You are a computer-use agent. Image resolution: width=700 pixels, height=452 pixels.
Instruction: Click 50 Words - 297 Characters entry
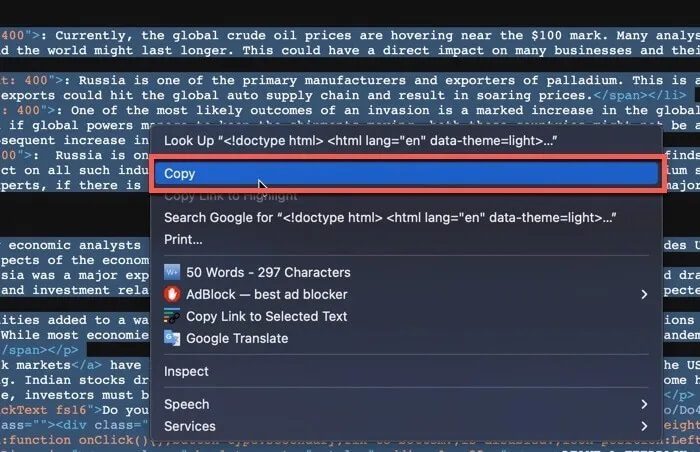point(268,272)
